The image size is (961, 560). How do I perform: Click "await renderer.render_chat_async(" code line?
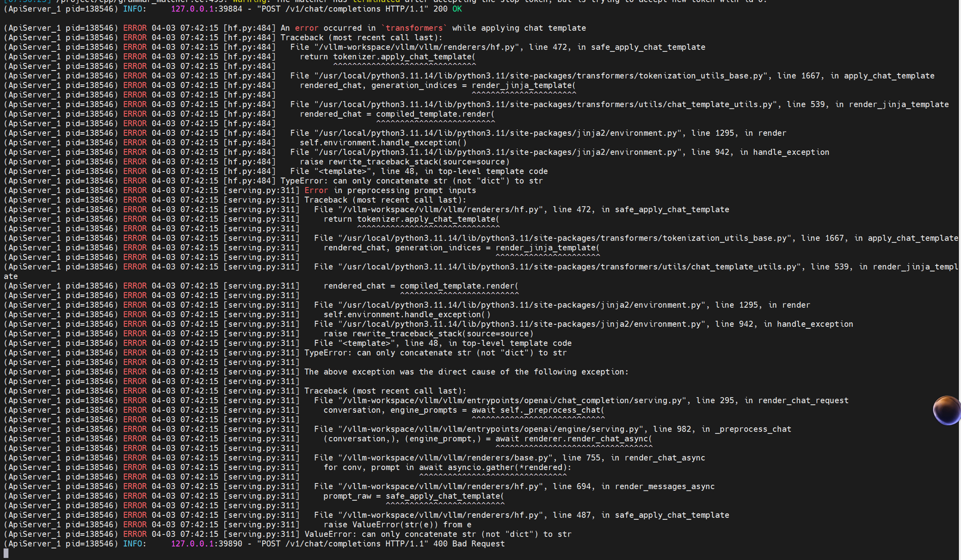(574, 439)
